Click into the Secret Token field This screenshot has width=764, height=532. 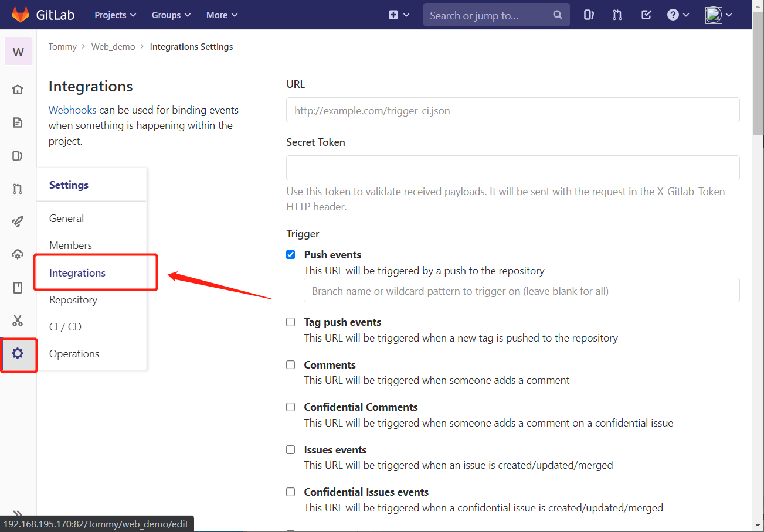[x=512, y=168]
